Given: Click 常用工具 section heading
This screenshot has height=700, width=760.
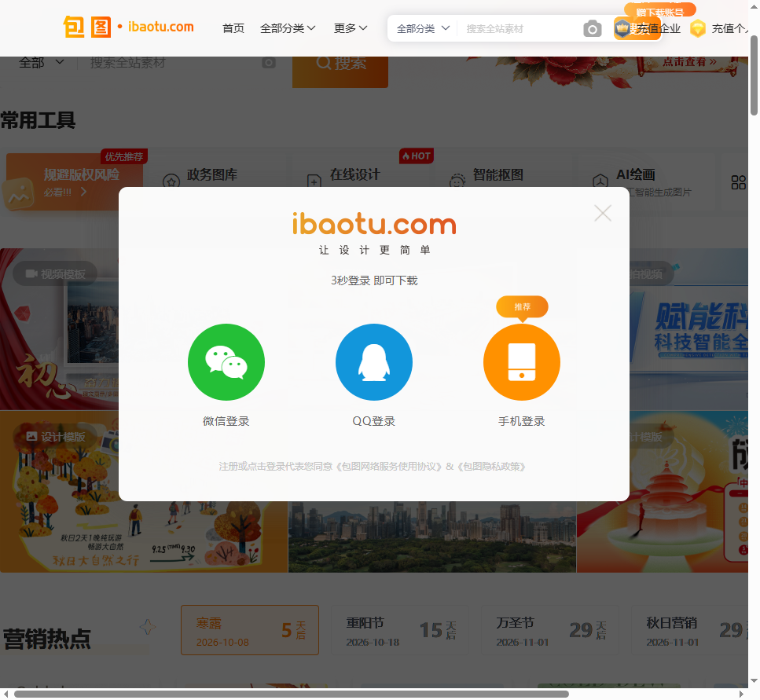Looking at the screenshot, I should pyautogui.click(x=38, y=120).
